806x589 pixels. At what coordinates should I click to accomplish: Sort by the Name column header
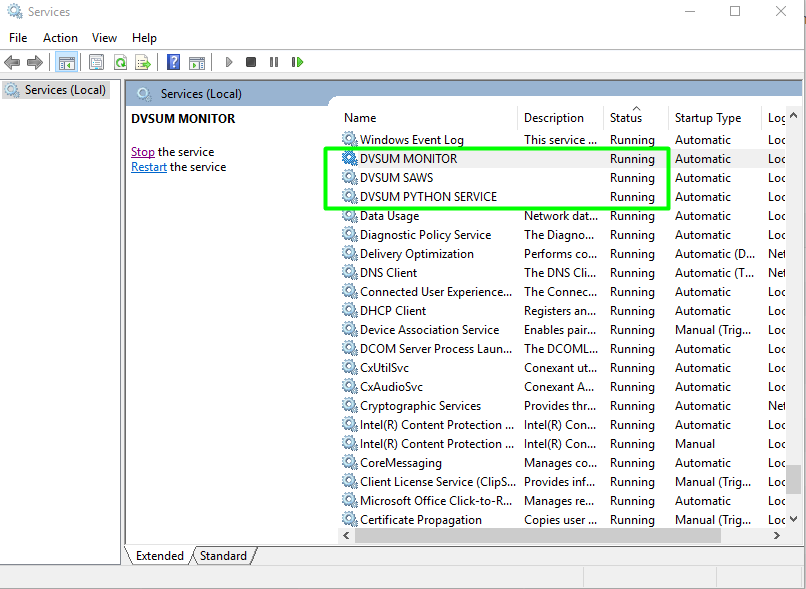pos(430,118)
